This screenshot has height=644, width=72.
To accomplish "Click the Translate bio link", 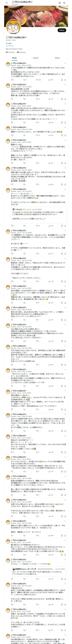I will tap(10, 46).
